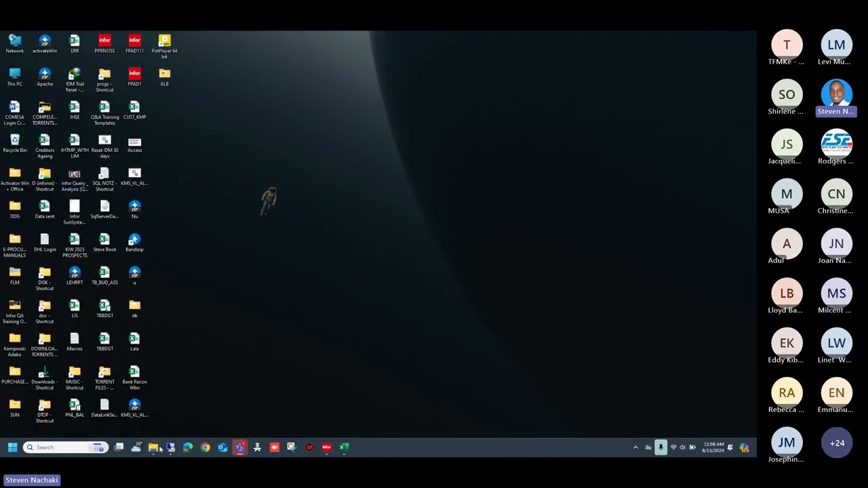Select the DHL Login file
868x488 pixels.
tap(45, 243)
